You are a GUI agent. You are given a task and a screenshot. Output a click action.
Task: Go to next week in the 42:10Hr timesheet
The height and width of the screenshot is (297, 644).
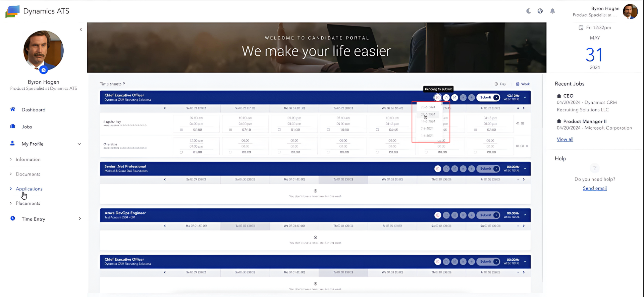pyautogui.click(x=524, y=108)
